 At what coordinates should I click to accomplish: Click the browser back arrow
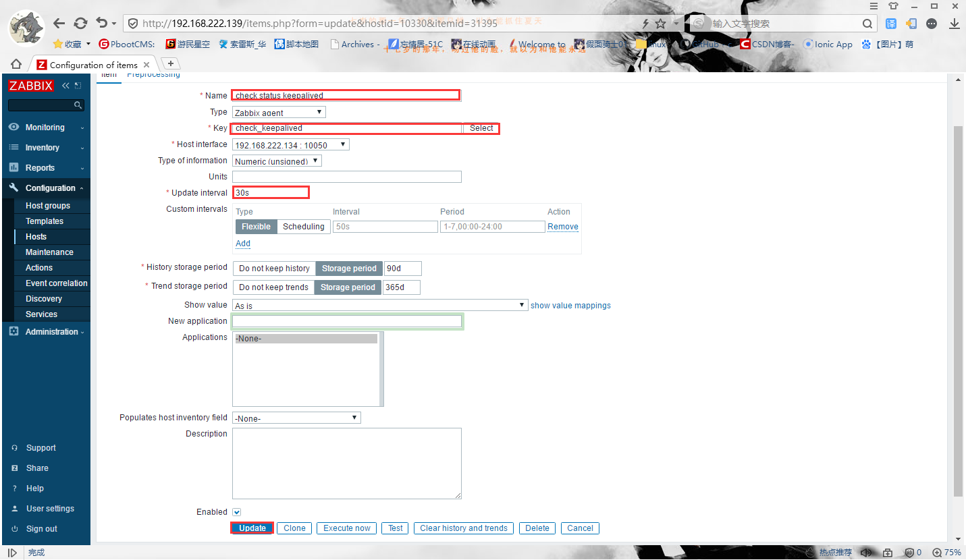point(59,23)
